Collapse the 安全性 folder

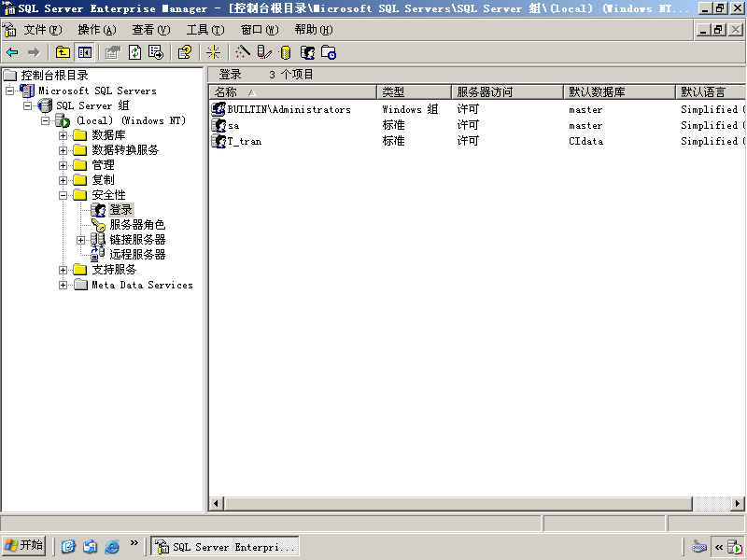[63, 195]
